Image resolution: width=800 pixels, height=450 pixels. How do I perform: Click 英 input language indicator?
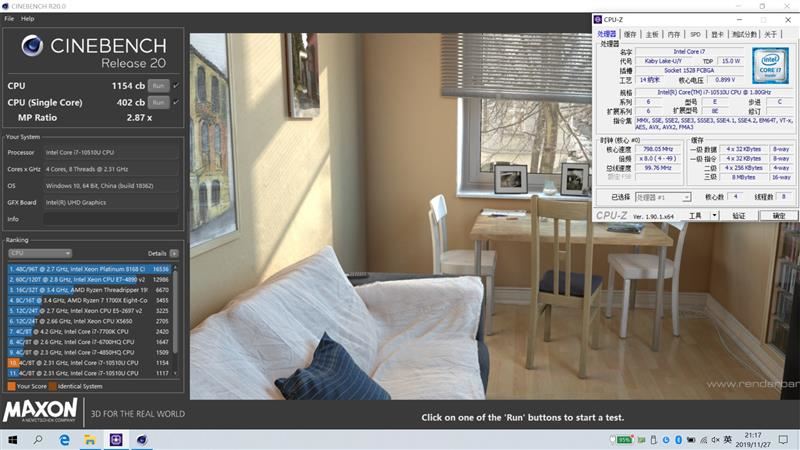point(728,440)
